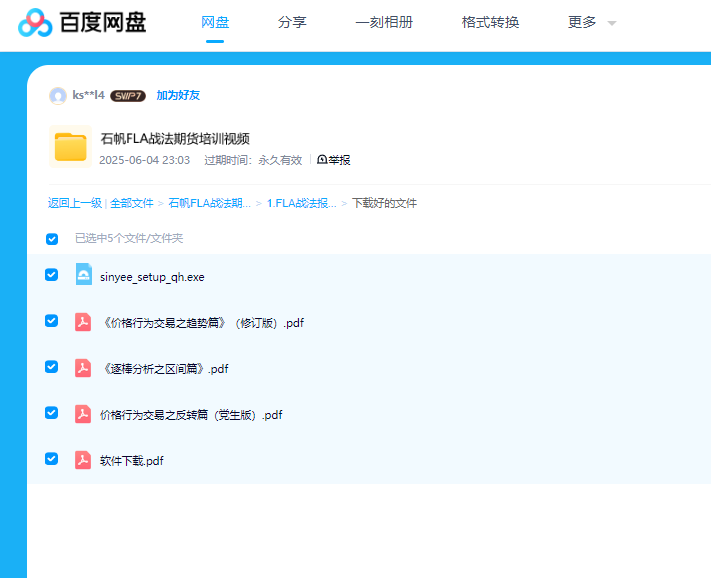Deselect the 《价格行为交易之趋势篇》 checkbox
Viewport: 711px width, 578px height.
tap(52, 321)
